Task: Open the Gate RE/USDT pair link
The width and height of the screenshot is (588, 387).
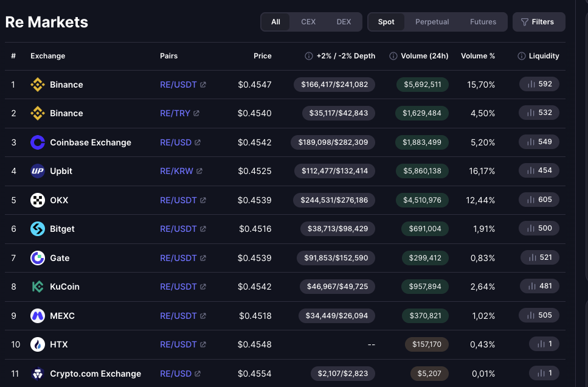Action: 178,258
